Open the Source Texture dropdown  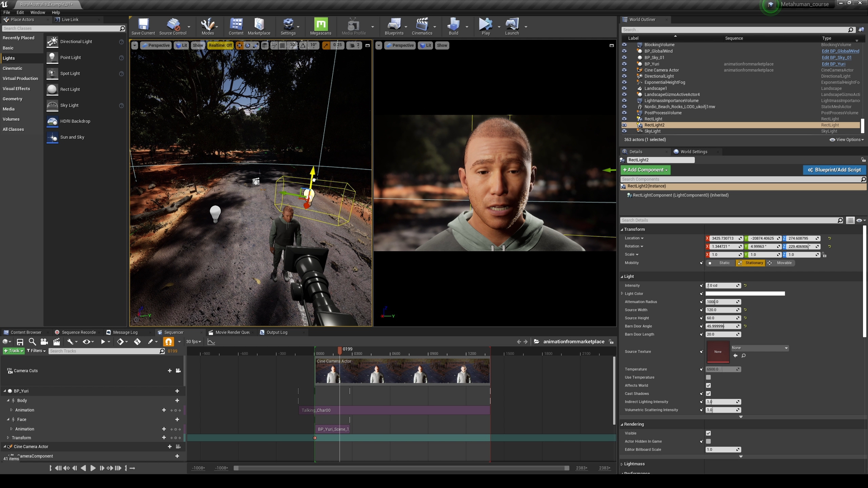(x=759, y=348)
